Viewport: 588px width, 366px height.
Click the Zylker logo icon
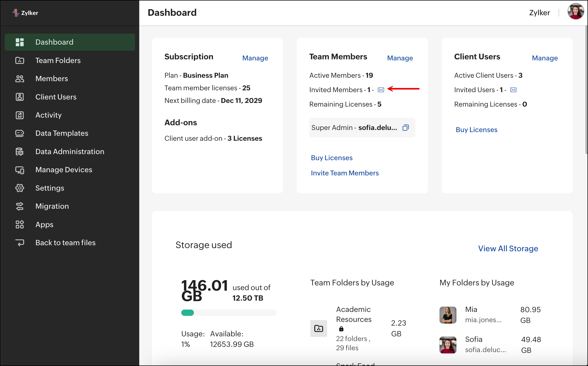pyautogui.click(x=16, y=13)
